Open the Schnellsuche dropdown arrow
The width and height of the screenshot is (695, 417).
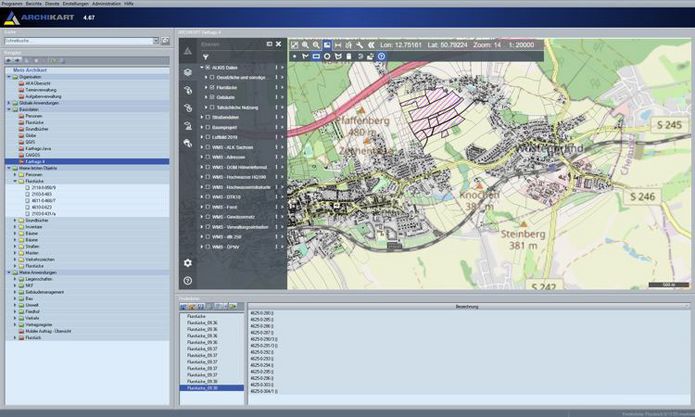tap(154, 41)
